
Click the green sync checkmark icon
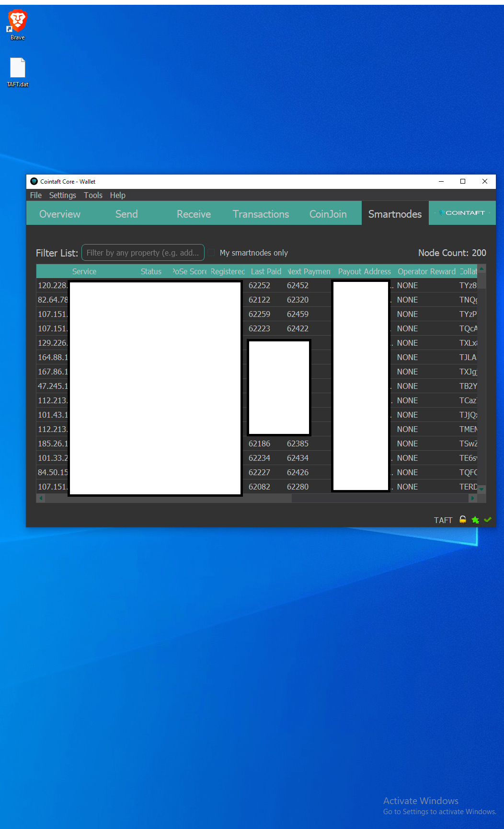coord(488,520)
